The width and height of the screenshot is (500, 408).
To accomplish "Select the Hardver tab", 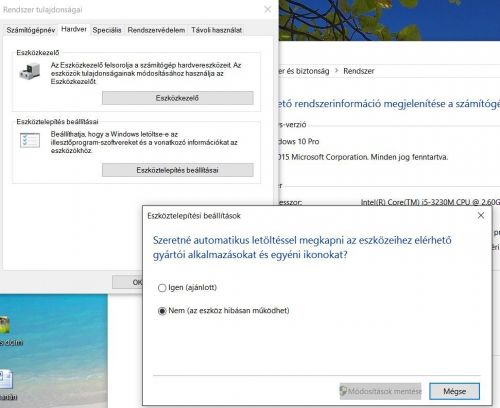I will pos(74,29).
